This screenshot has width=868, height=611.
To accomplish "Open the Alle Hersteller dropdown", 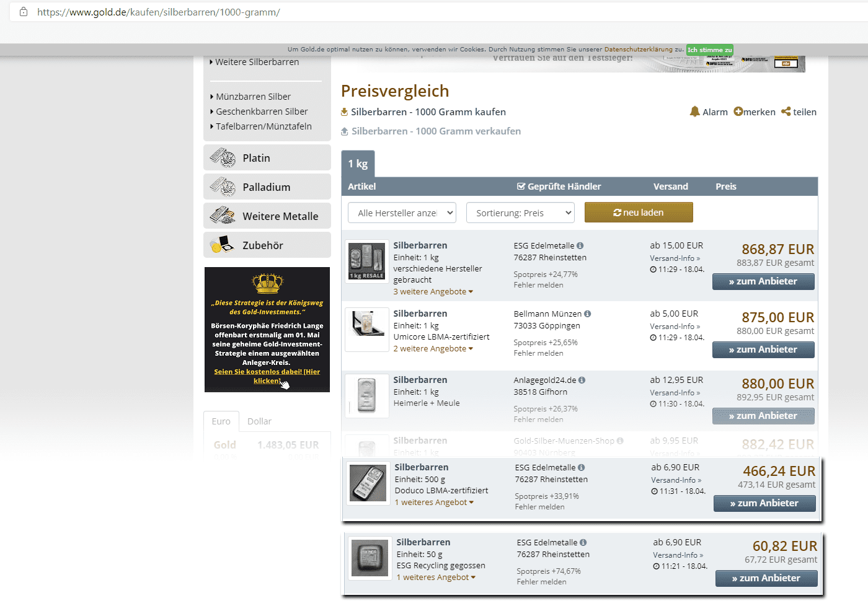I will click(402, 213).
